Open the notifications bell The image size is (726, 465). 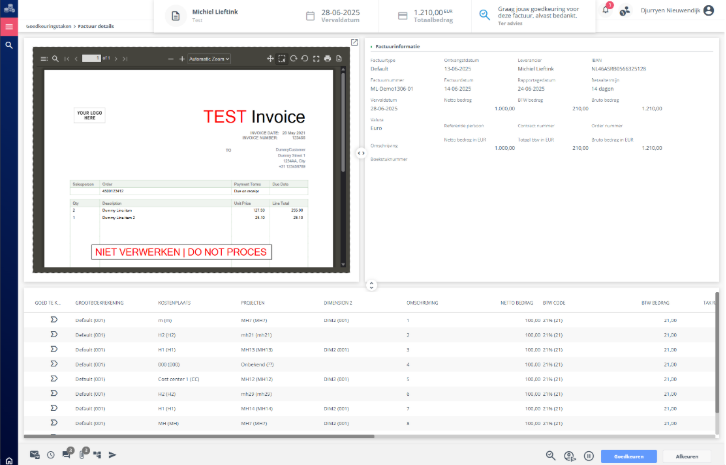click(606, 9)
